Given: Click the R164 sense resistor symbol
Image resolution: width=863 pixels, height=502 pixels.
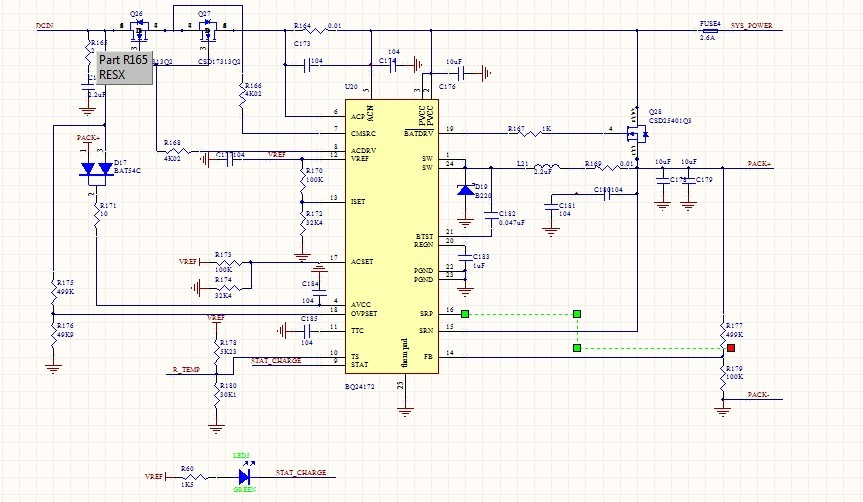Looking at the screenshot, I should (x=314, y=30).
